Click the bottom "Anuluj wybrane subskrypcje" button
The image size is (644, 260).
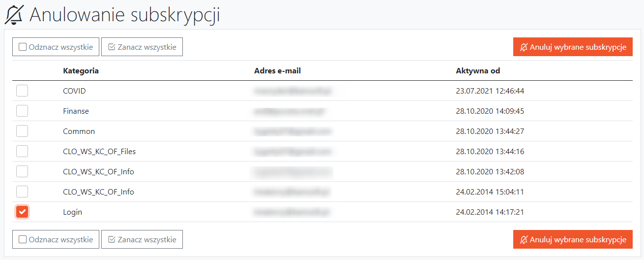(573, 240)
